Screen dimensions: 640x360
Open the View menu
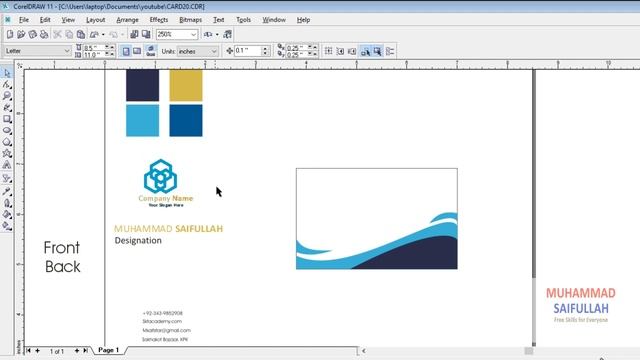coord(68,20)
